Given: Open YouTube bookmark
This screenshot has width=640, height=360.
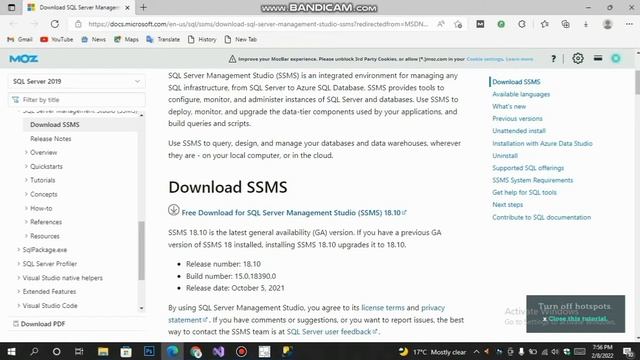Looking at the screenshot, I should [57, 40].
